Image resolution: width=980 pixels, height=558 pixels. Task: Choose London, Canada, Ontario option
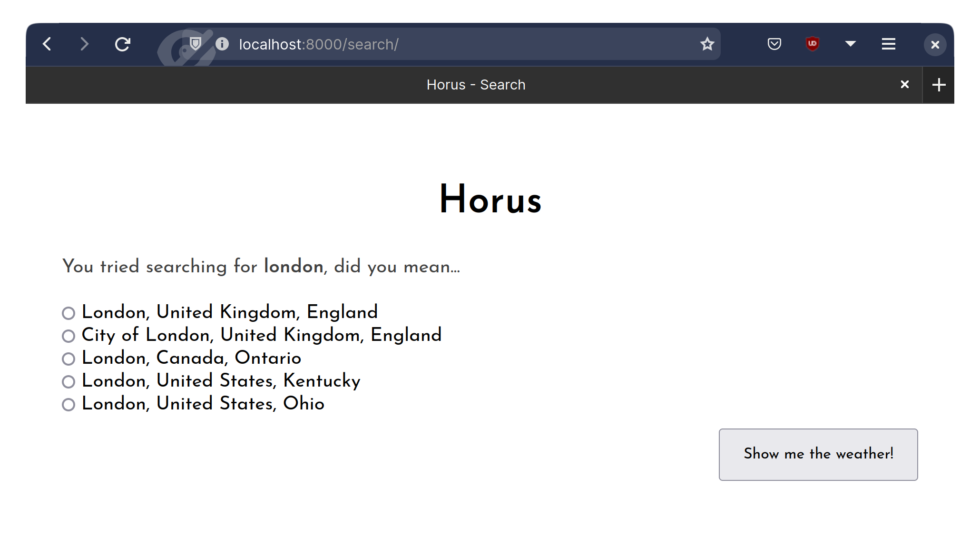[x=69, y=359]
